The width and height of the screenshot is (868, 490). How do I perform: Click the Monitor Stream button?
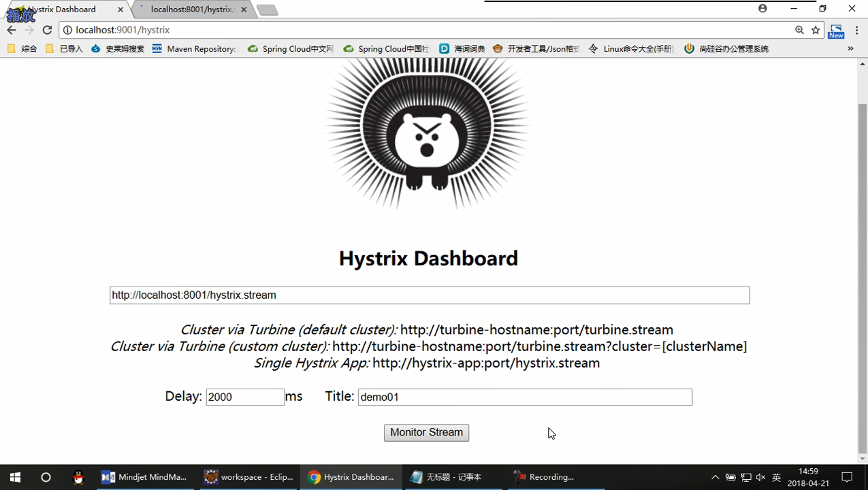pyautogui.click(x=426, y=432)
